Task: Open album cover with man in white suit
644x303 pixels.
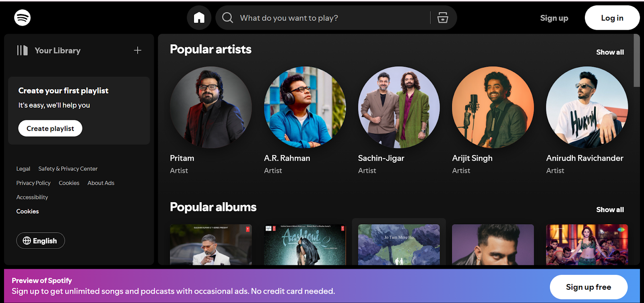Action: (x=211, y=245)
